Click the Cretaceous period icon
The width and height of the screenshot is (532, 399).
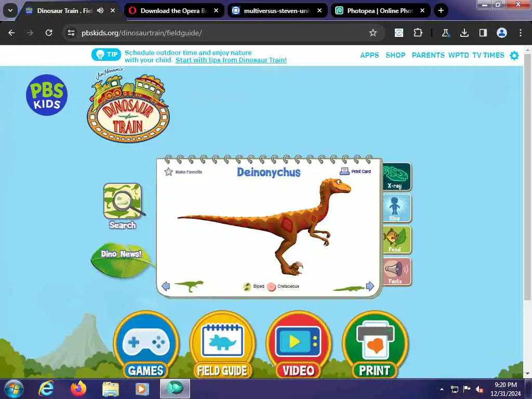click(x=271, y=287)
